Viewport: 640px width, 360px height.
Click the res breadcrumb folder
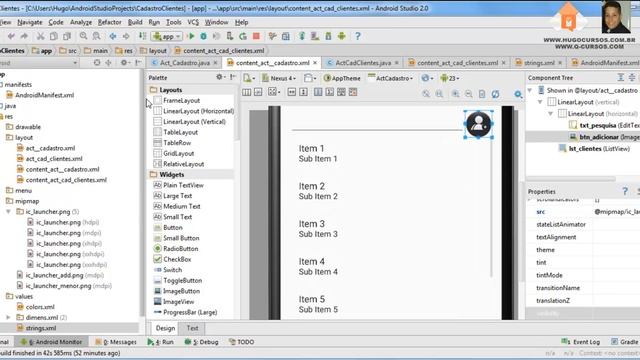(124, 51)
